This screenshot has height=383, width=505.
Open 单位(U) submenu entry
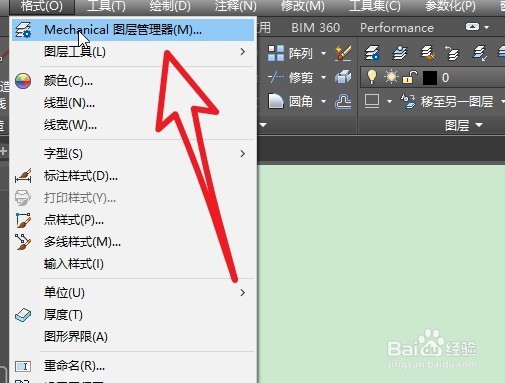pos(133,293)
